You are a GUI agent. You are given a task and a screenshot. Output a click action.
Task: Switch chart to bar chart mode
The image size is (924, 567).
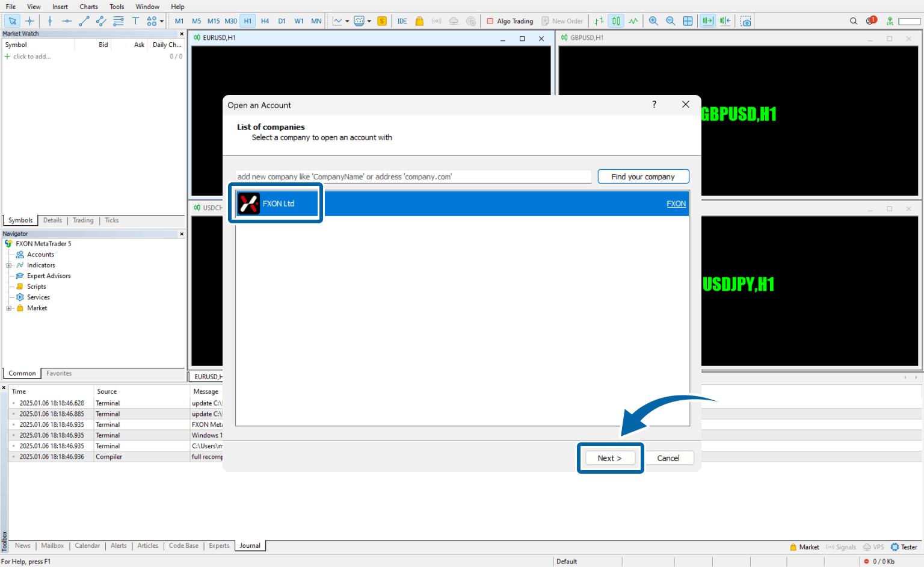(599, 21)
